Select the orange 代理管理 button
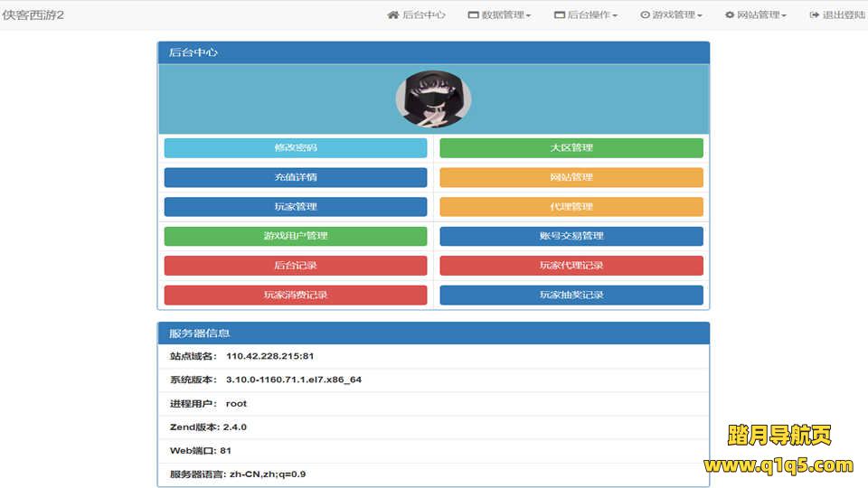The image size is (868, 488). tap(571, 207)
